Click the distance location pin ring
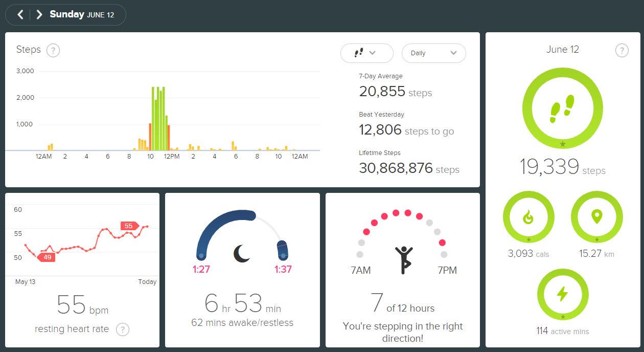Viewport: 644px width, 352px height. (x=596, y=217)
